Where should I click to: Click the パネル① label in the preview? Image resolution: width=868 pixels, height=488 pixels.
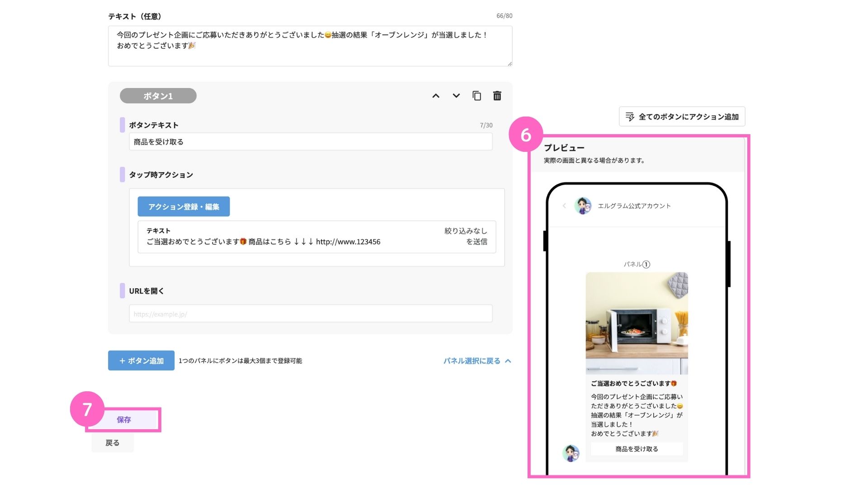637,264
